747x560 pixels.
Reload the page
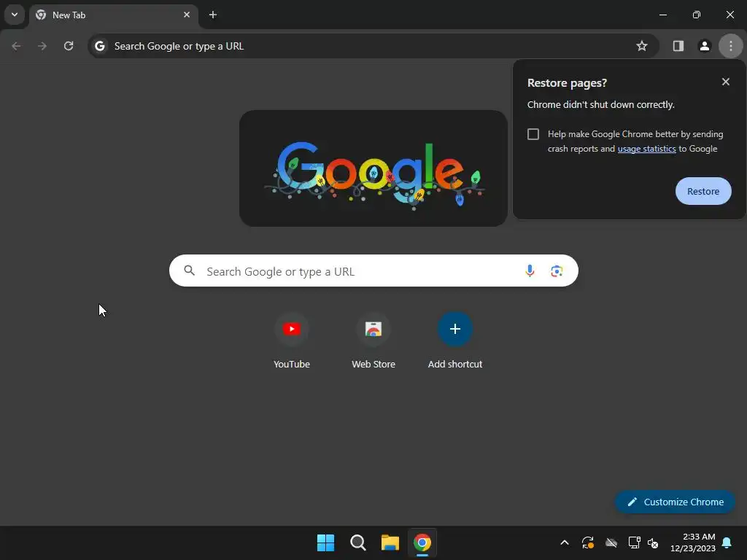tap(69, 46)
